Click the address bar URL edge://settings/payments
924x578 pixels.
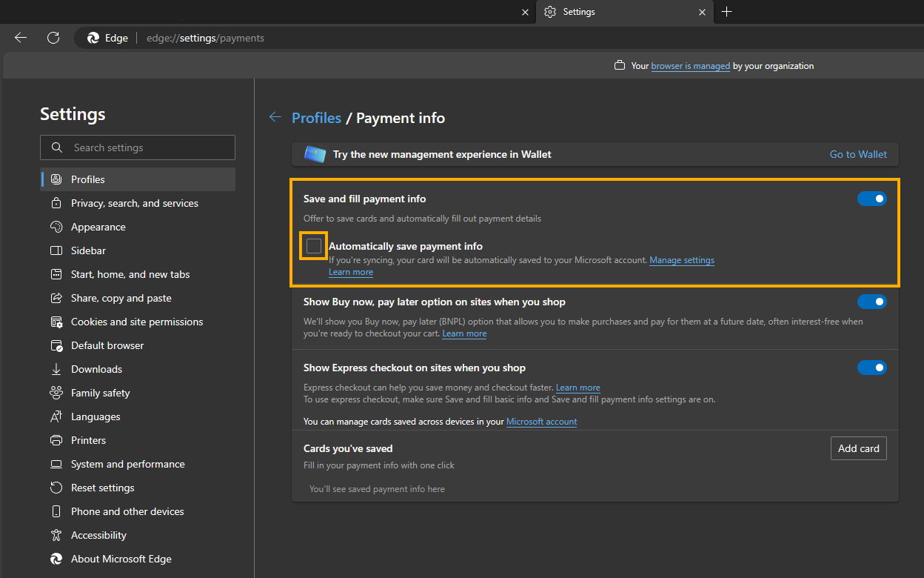[206, 38]
